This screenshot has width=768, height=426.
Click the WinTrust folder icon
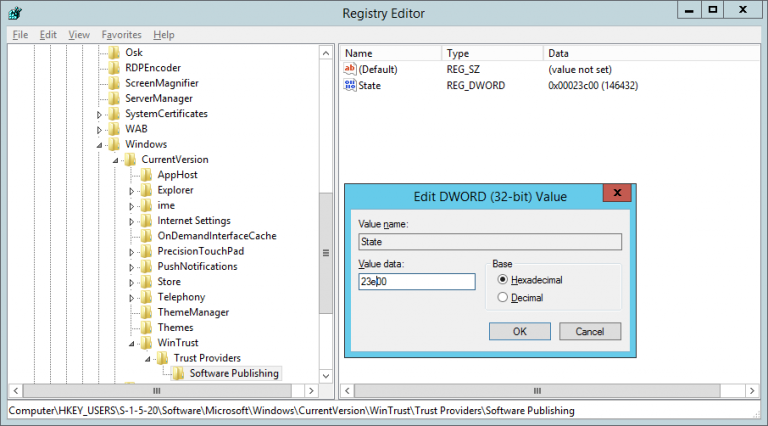click(x=147, y=343)
